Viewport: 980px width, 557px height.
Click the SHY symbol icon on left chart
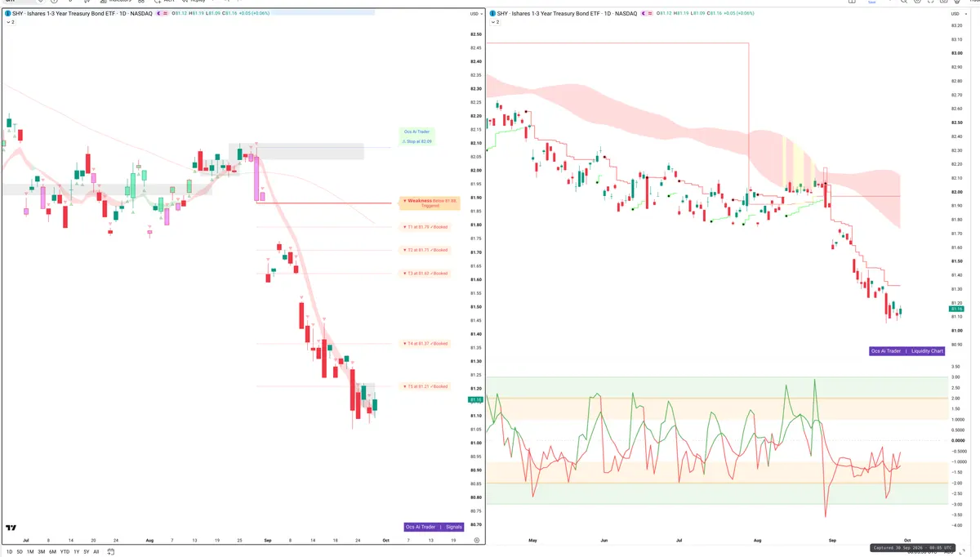7,14
